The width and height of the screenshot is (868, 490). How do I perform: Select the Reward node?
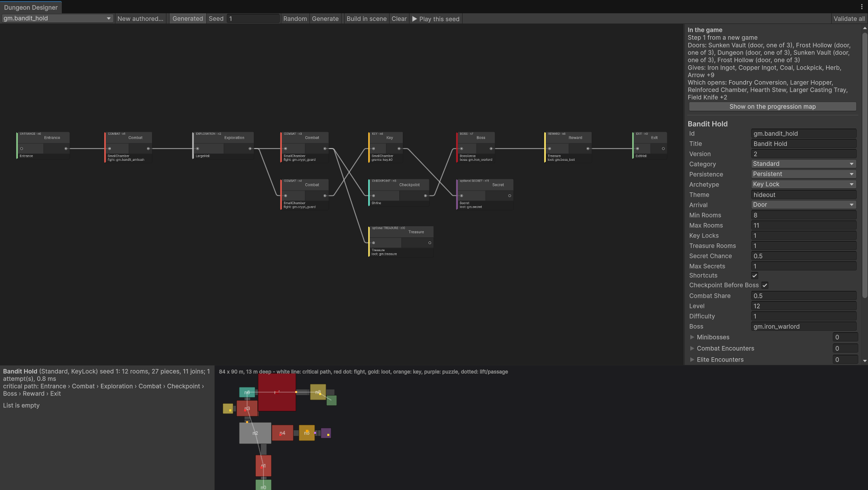coord(568,147)
